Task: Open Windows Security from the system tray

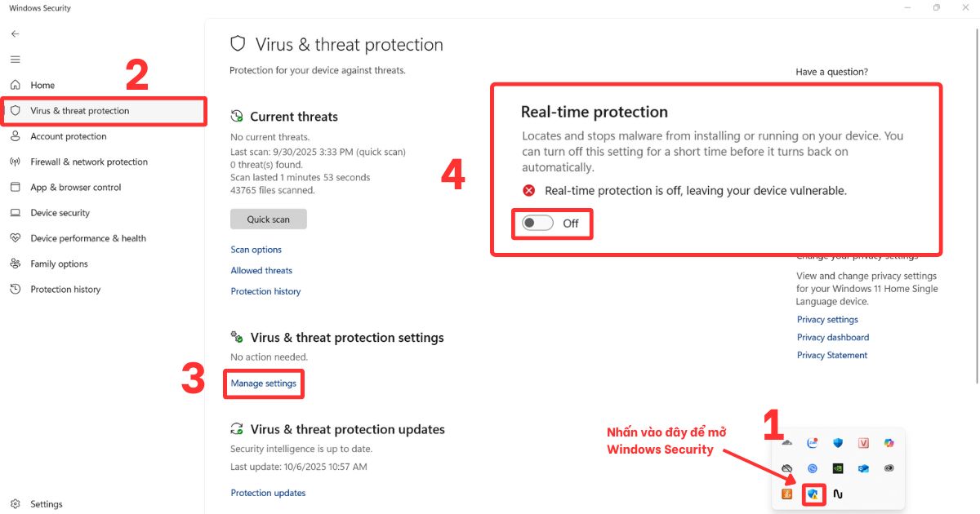Action: [813, 494]
